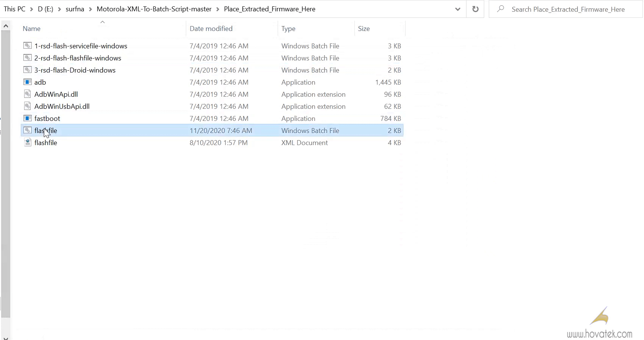Select the highlighted flashfile batch file
Image resolution: width=644 pixels, height=340 pixels.
(x=45, y=130)
